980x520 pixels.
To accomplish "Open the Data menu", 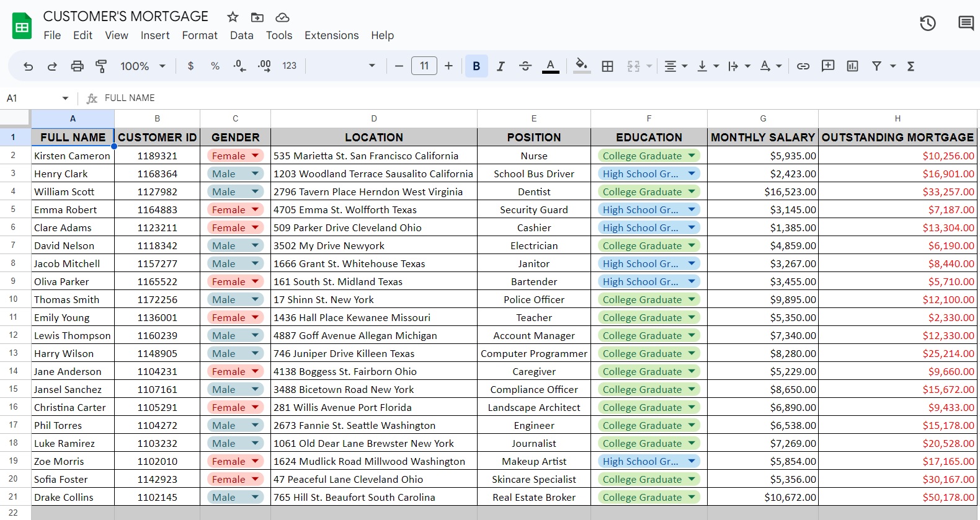I will [x=242, y=35].
